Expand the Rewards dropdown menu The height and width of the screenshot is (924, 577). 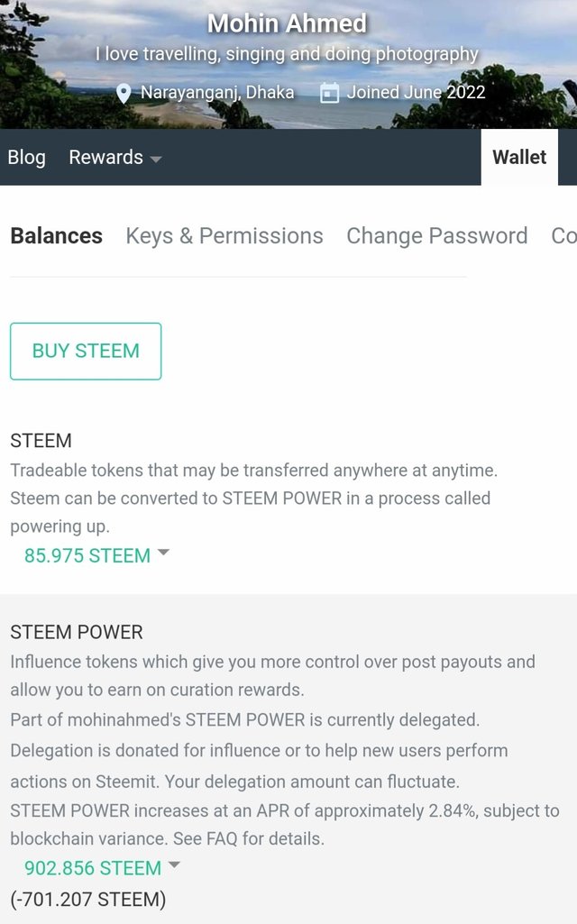114,158
